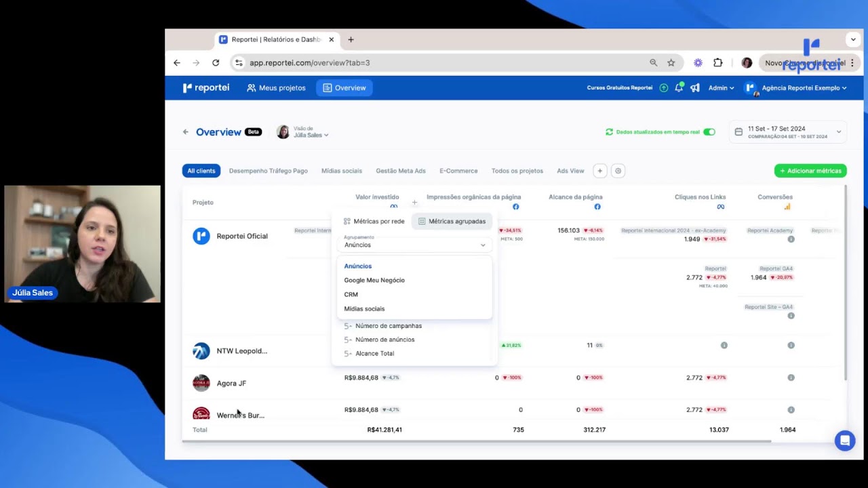Click the horizontal table scrollbar
The height and width of the screenshot is (488, 868).
[x=477, y=441]
